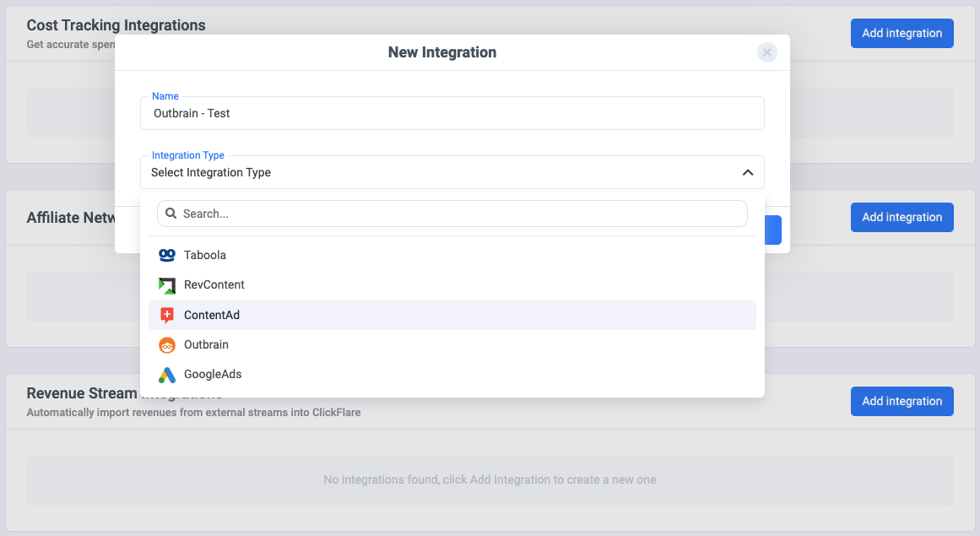
Task: Add integration under Cost Tracking Integrations
Action: (901, 33)
